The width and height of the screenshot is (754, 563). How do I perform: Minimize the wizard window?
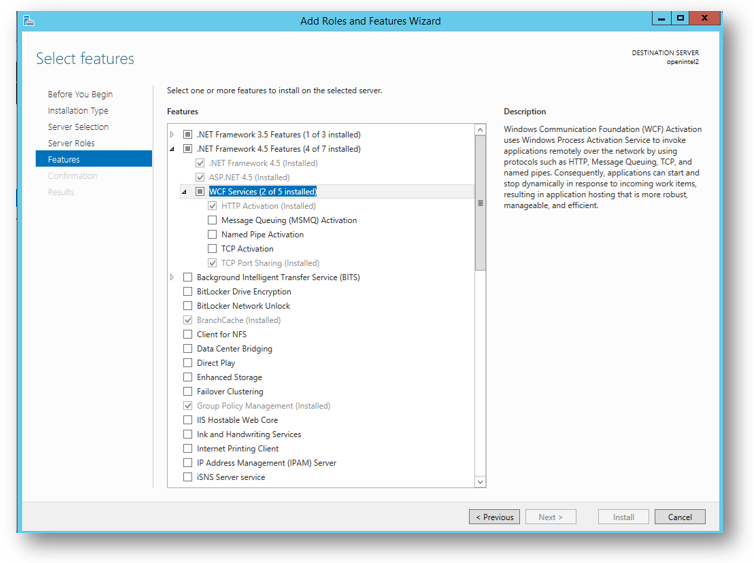pos(661,18)
